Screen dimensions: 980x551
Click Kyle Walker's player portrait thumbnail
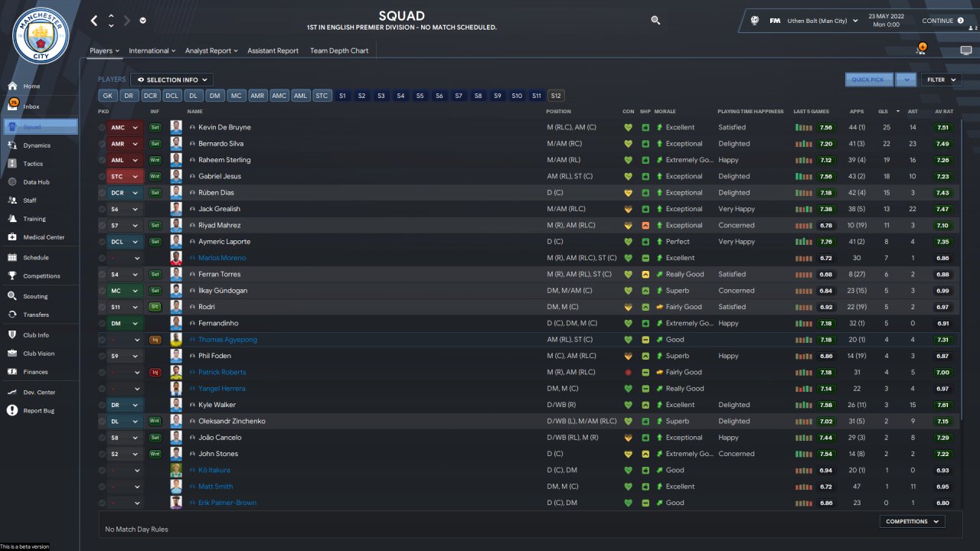[176, 405]
